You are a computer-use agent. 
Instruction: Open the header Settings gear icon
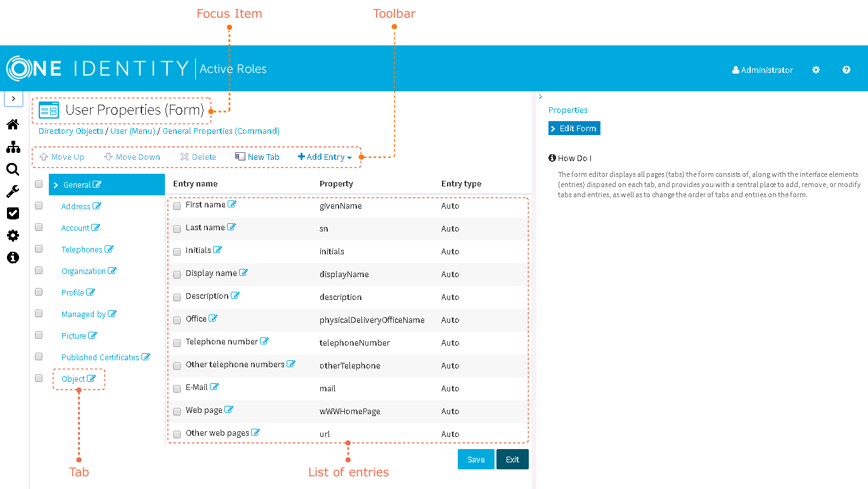(816, 70)
